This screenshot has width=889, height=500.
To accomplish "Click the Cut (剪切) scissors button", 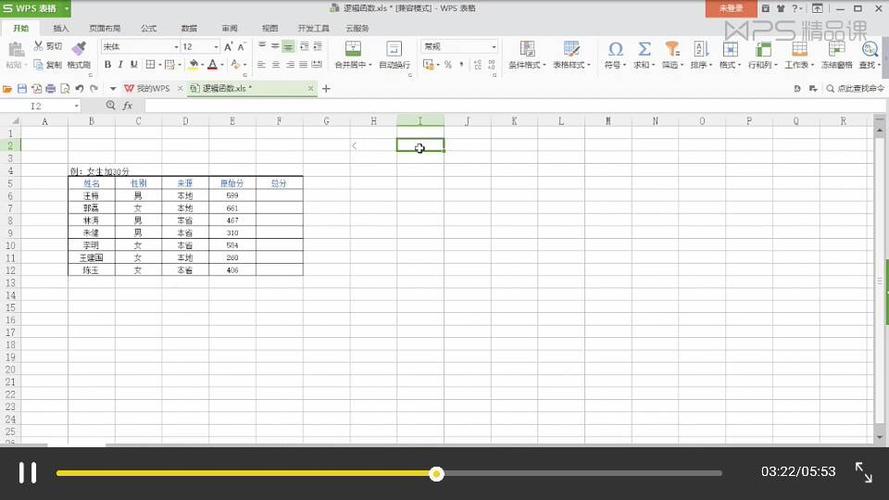I will pos(47,46).
